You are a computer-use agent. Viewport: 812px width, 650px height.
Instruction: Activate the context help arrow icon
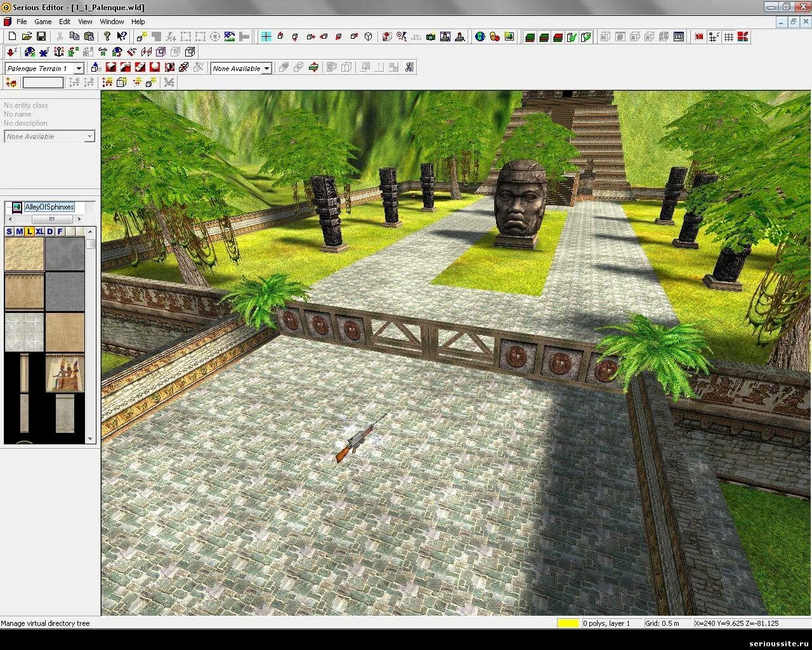point(122,37)
